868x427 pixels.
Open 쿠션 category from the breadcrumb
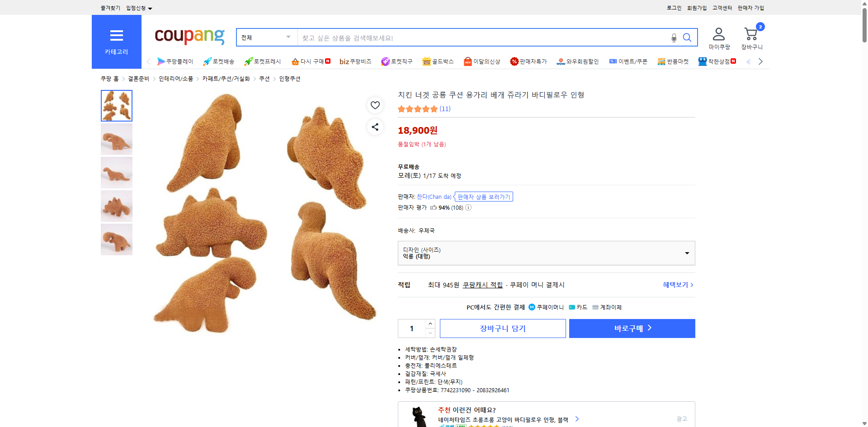pos(264,78)
